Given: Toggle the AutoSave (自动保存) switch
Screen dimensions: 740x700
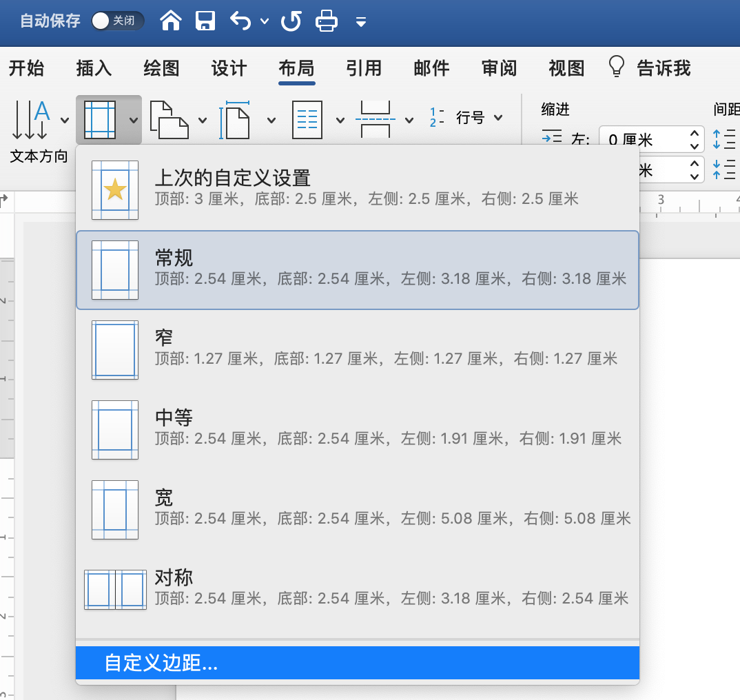Looking at the screenshot, I should point(117,21).
